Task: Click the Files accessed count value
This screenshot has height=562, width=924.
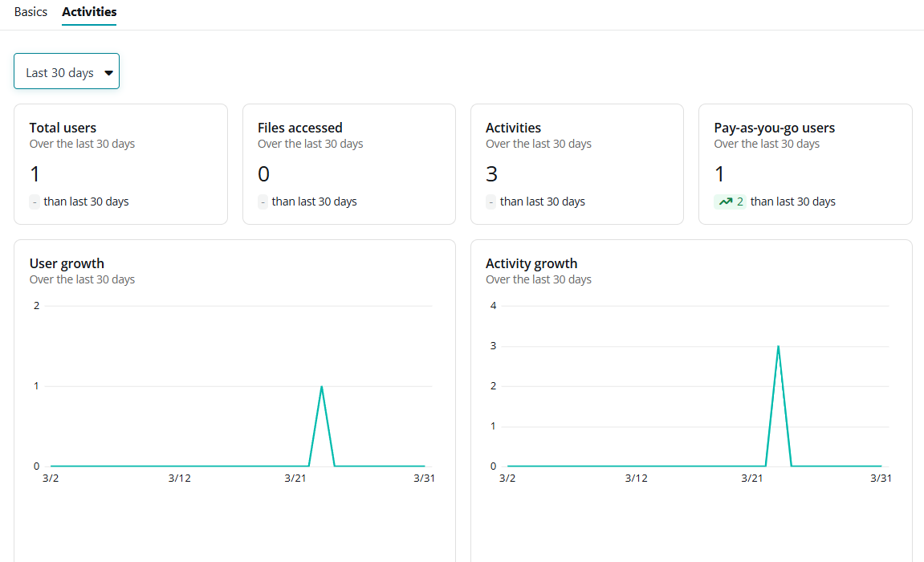Action: point(263,173)
